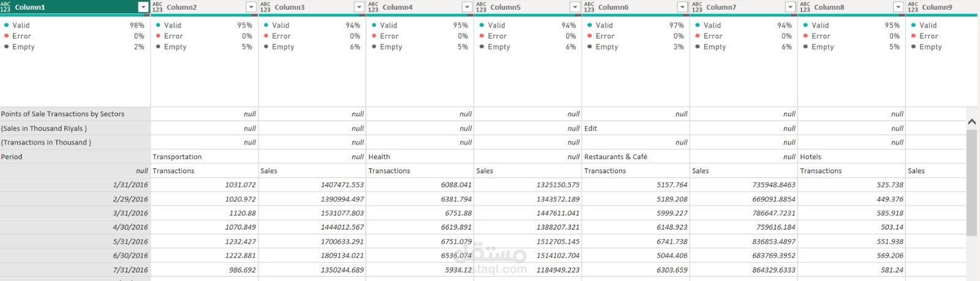Select the Column1 header name
The height and width of the screenshot is (281, 980).
tap(30, 7)
